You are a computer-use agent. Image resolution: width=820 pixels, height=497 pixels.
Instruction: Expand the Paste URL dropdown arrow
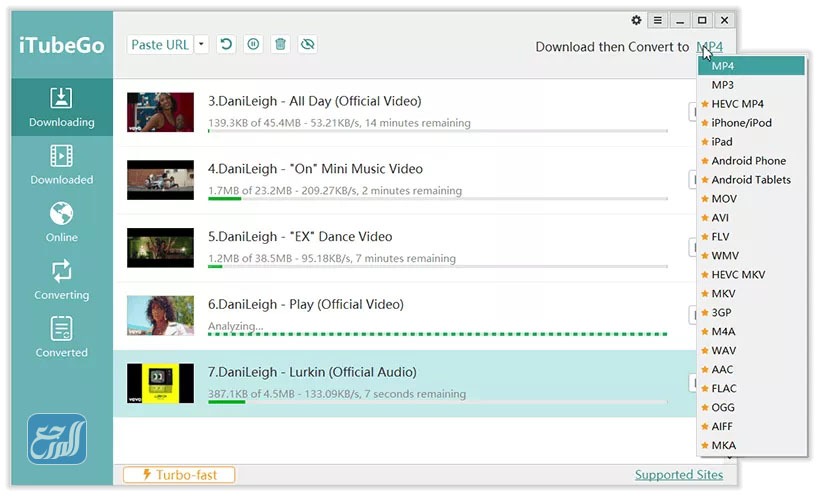point(202,45)
